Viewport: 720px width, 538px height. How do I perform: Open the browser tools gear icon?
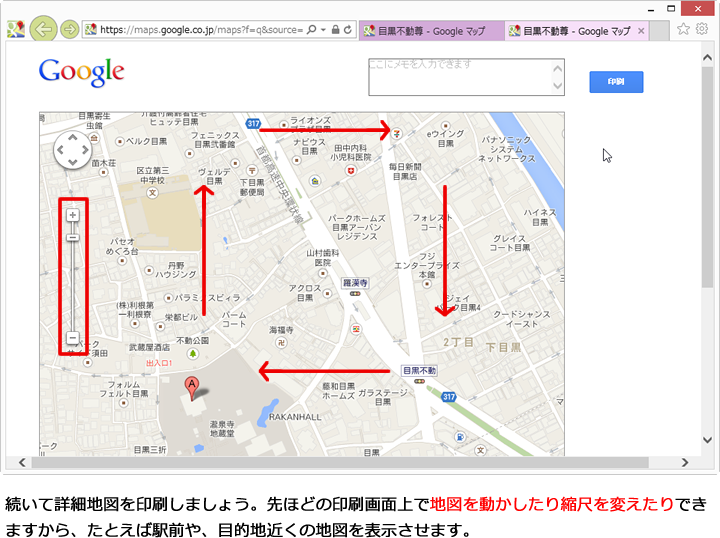tap(702, 29)
